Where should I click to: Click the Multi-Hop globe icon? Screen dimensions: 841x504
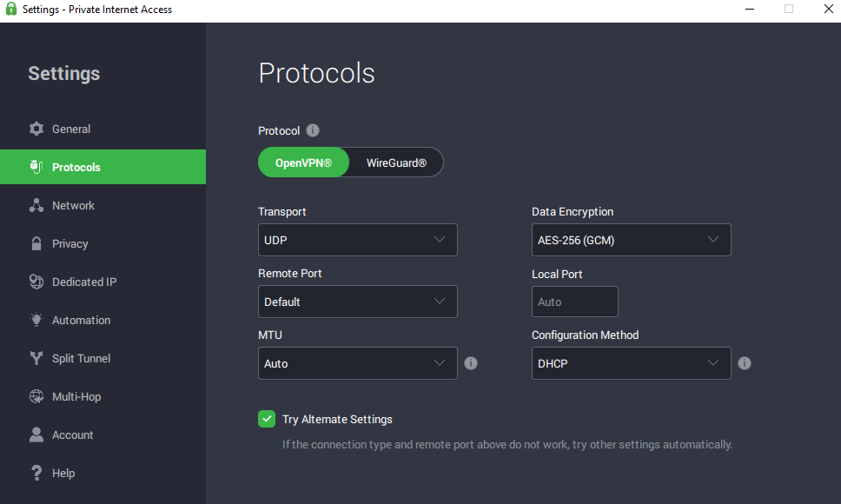coord(36,396)
